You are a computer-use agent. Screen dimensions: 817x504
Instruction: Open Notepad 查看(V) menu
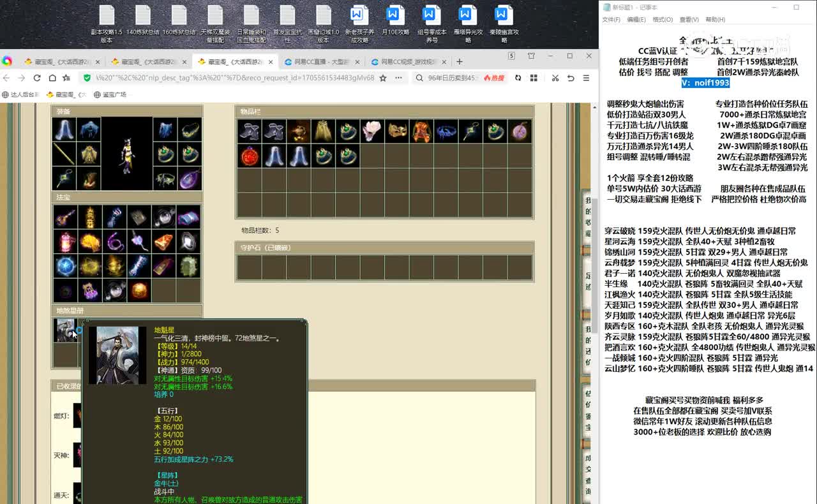click(689, 20)
